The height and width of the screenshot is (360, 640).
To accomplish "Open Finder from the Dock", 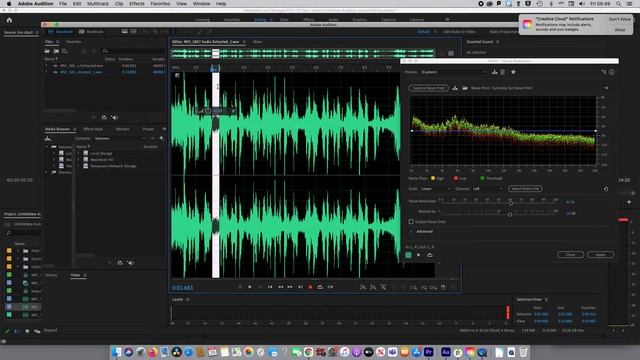I will pos(117,352).
